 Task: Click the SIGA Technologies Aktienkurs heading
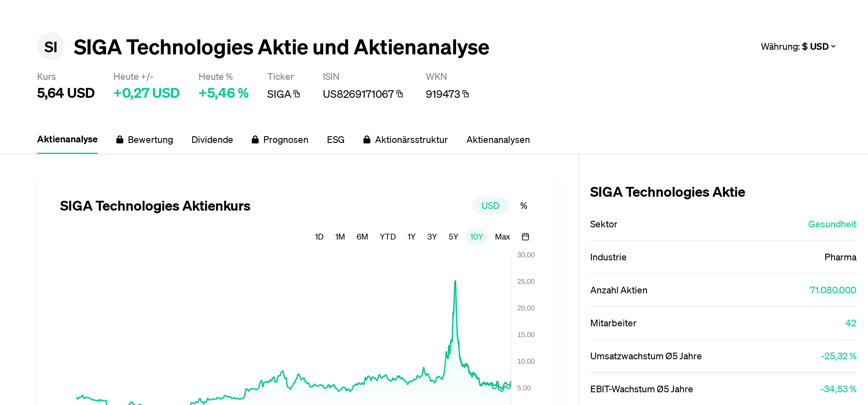click(155, 206)
